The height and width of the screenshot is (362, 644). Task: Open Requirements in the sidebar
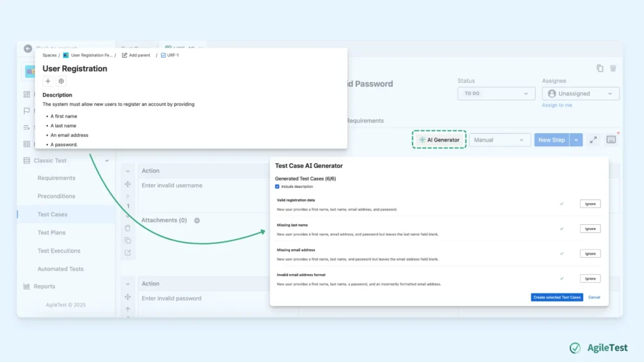(56, 178)
